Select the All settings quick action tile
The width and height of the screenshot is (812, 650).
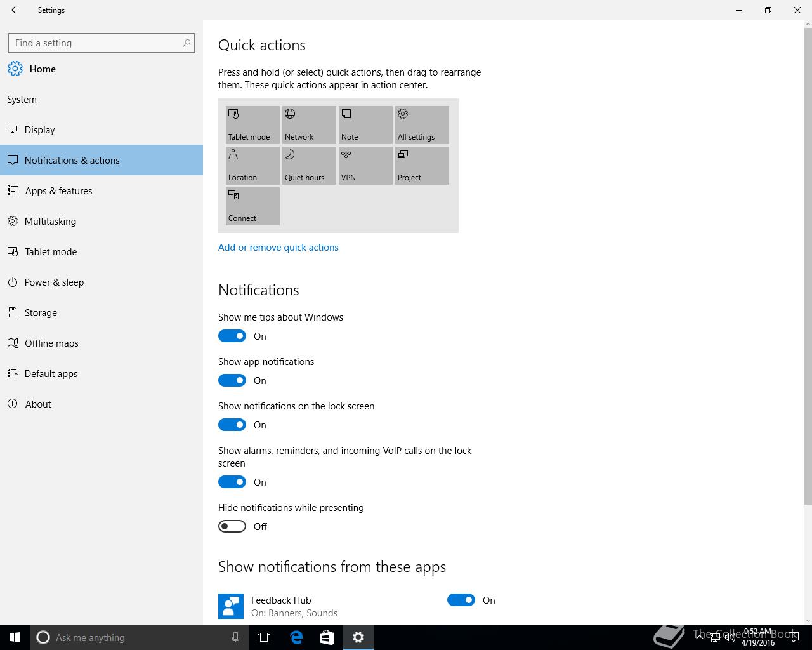(x=422, y=125)
